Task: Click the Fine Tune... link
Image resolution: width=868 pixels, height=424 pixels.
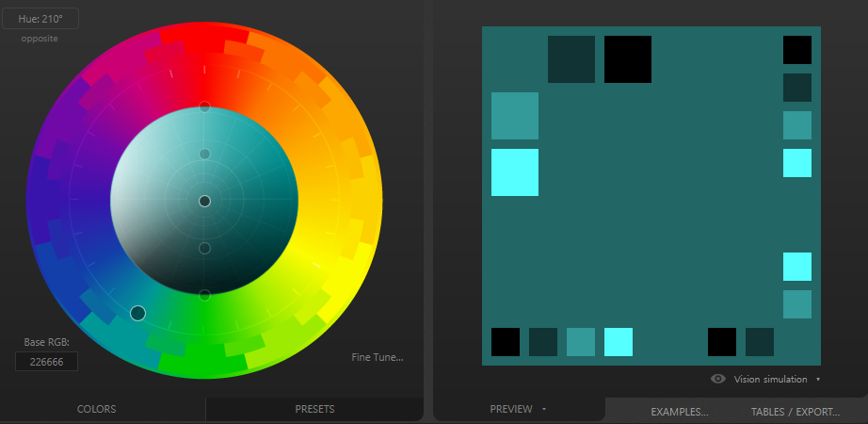Action: (378, 357)
